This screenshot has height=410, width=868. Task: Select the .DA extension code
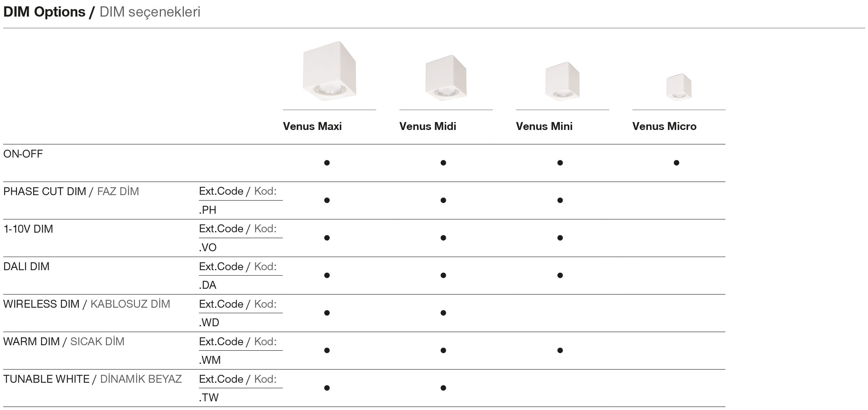click(x=208, y=285)
